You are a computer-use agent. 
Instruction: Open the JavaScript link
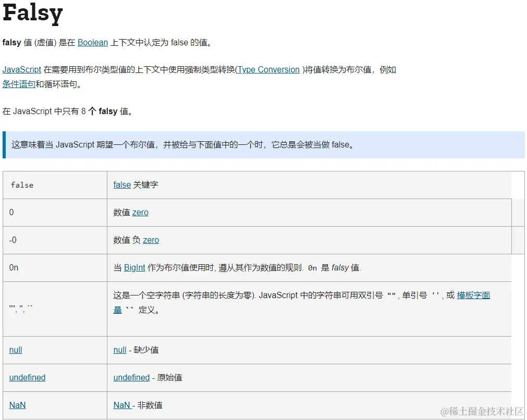pyautogui.click(x=21, y=69)
